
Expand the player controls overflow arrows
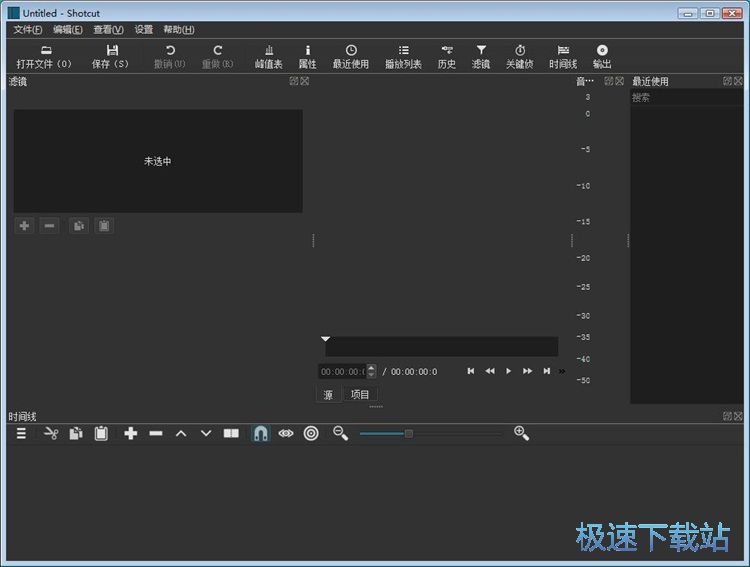coord(562,371)
